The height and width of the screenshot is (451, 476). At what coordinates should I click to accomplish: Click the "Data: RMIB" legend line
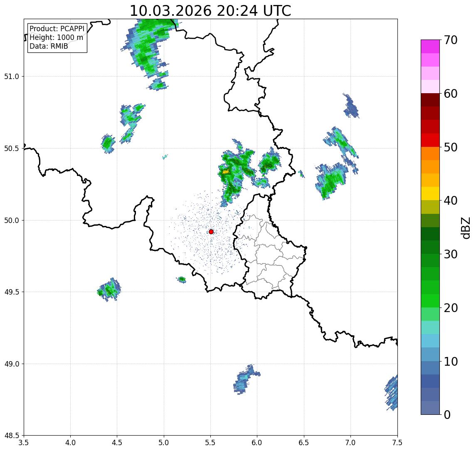[49, 46]
